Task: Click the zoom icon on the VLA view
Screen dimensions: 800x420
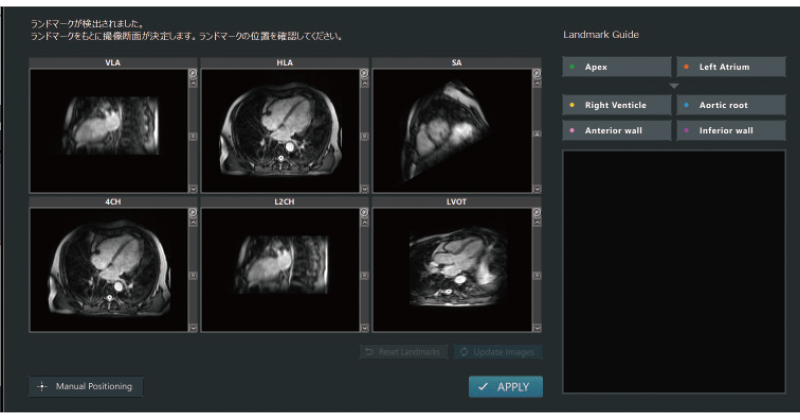Action: [x=193, y=74]
